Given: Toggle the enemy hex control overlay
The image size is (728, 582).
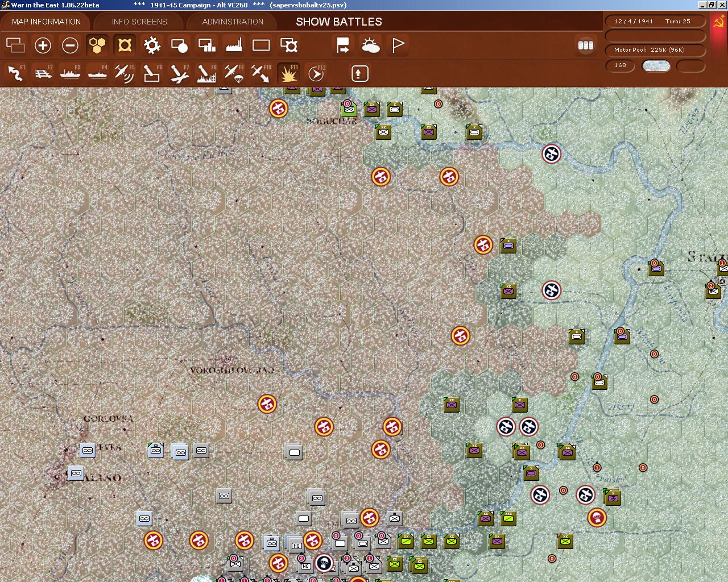Looking at the screenshot, I should (x=125, y=45).
